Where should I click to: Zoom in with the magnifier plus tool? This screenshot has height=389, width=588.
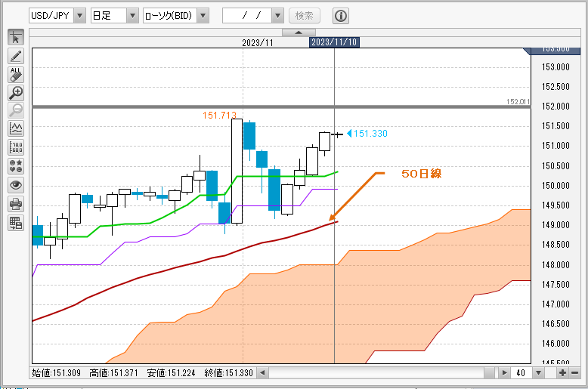tap(16, 93)
